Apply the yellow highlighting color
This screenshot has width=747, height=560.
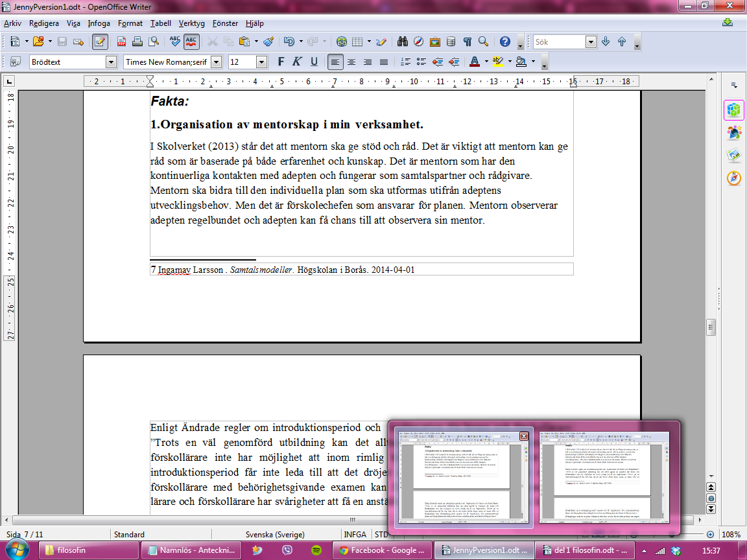[498, 62]
